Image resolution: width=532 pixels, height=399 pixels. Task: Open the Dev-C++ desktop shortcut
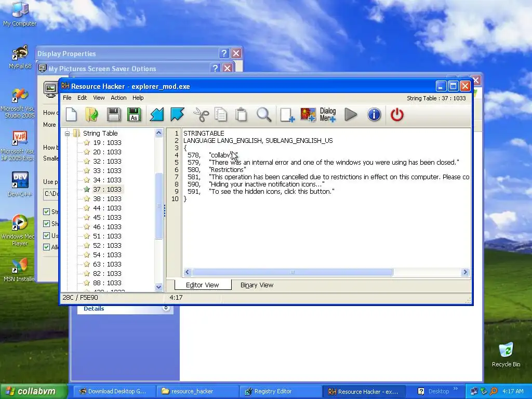[20, 184]
